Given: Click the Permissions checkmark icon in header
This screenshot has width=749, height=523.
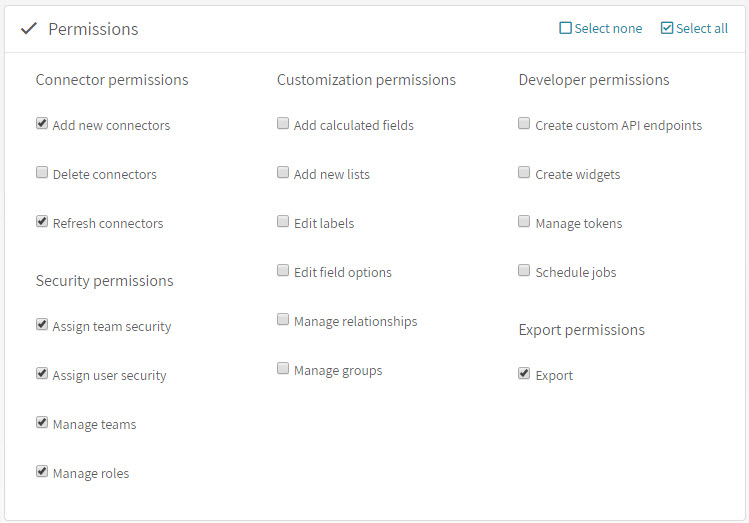Looking at the screenshot, I should (x=29, y=29).
